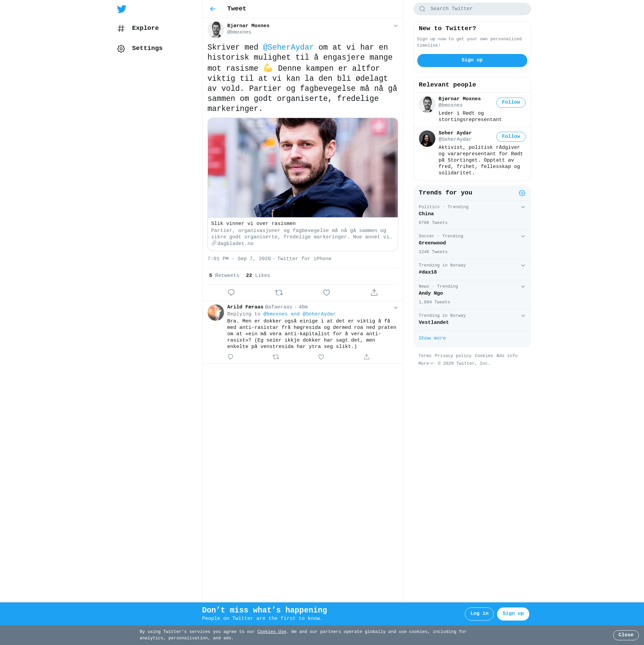Open Ads info footer link
The image size is (644, 645).
[507, 356]
